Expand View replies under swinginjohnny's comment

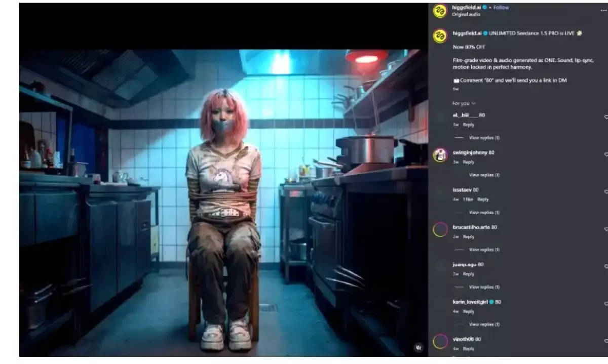click(484, 175)
